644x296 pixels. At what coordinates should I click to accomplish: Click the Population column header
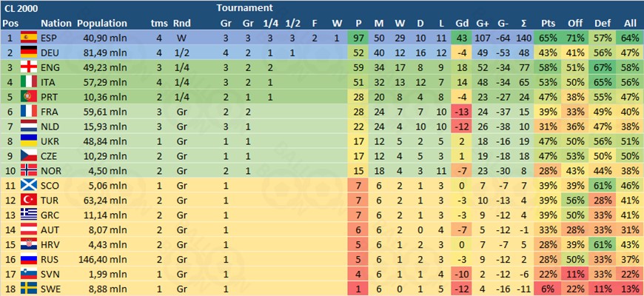(x=102, y=24)
